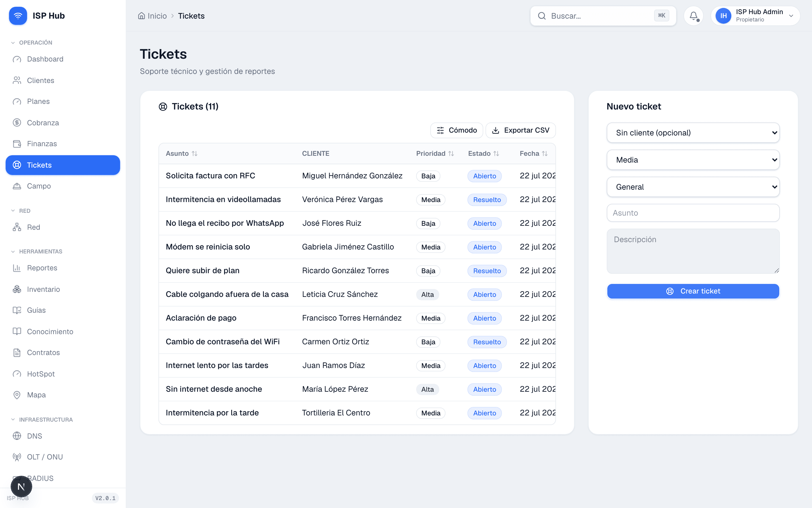This screenshot has width=812, height=508.
Task: Click the Cobranza dollar icon
Action: [17, 123]
